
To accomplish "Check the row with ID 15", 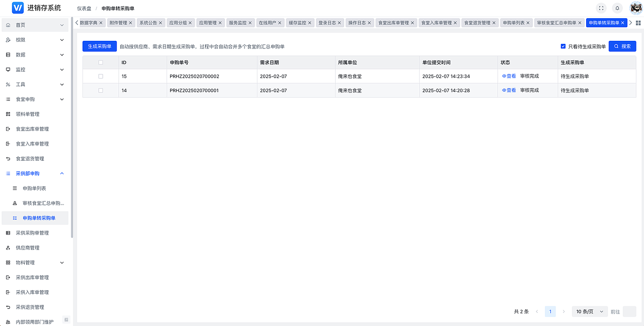I will tap(101, 76).
